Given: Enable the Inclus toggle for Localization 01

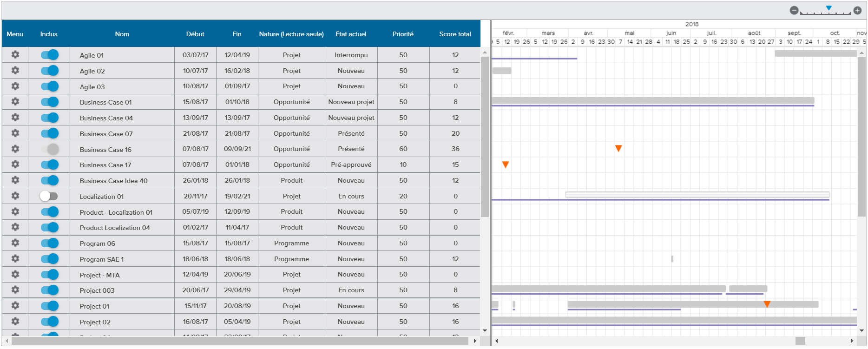Looking at the screenshot, I should [x=49, y=196].
